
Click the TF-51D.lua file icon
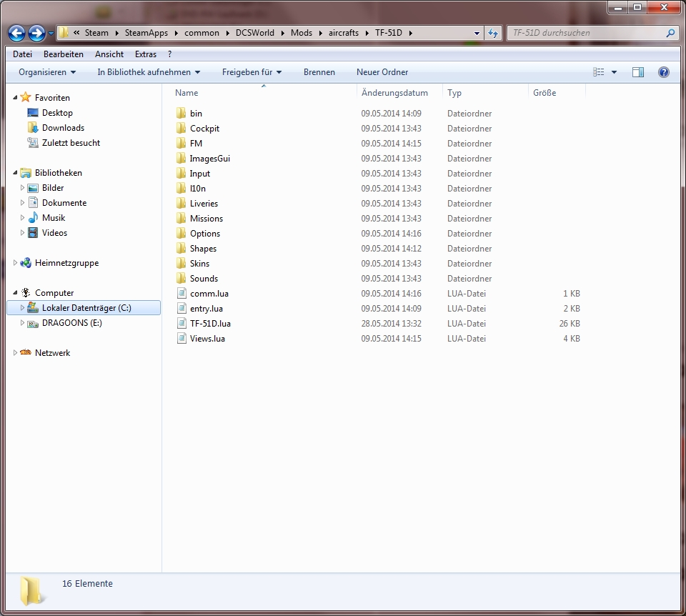(182, 323)
